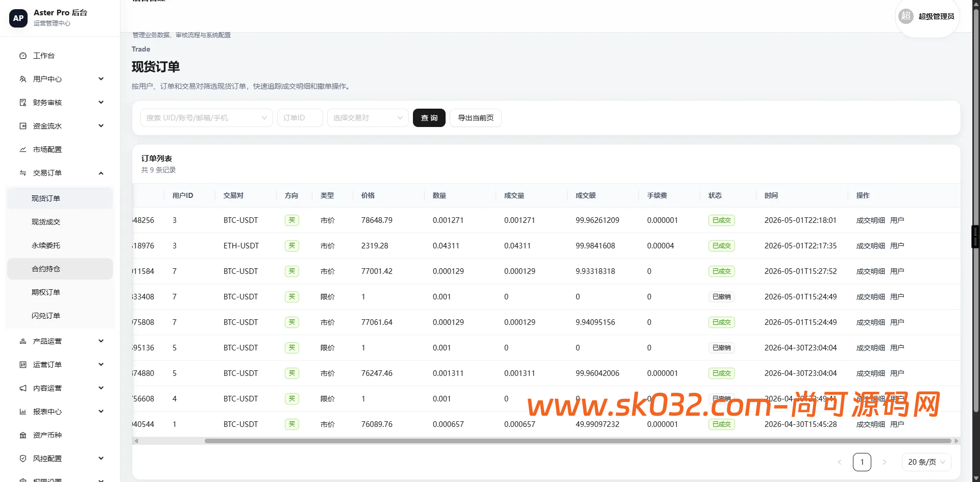The height and width of the screenshot is (482, 980).
Task: Click time 2026-04-30T15:45:28
Action: pos(800,424)
